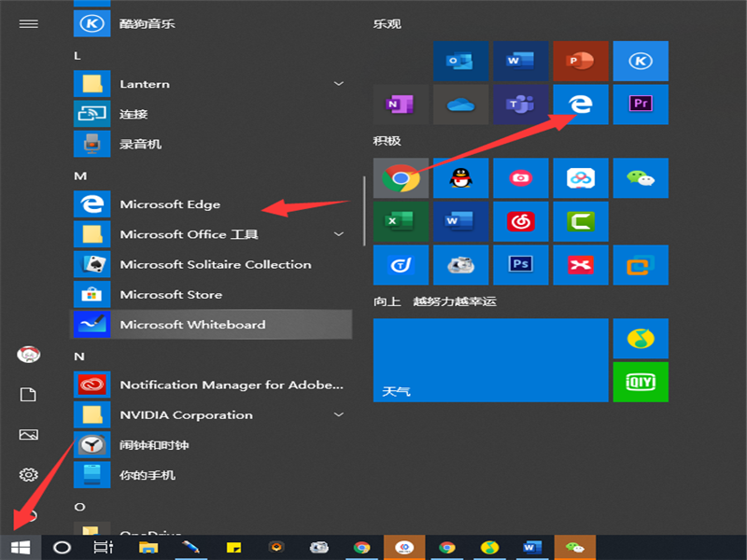Viewport: 747px width, 560px height.
Task: Open the Microsoft Teams tile
Action: pyautogui.click(x=521, y=105)
